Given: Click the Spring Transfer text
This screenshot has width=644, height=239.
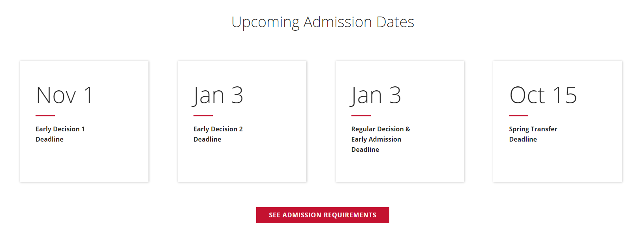Looking at the screenshot, I should coord(533,129).
